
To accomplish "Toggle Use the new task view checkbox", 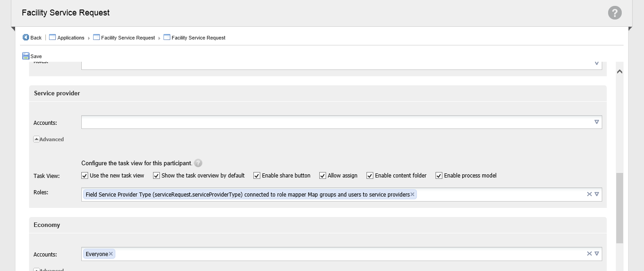I will [84, 176].
